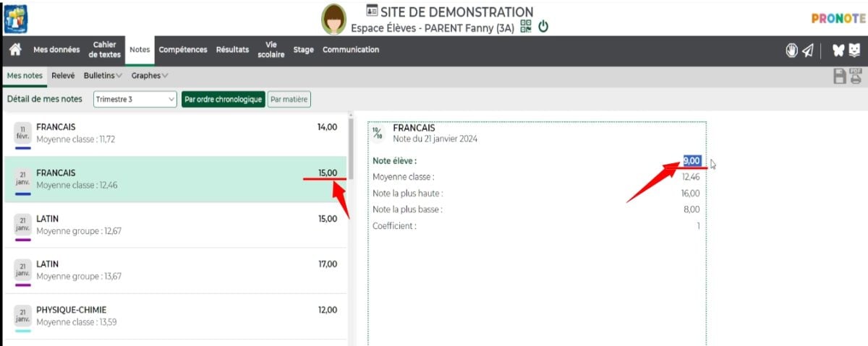Select the Physique-Chimie 12,00 grade row
868x346 pixels.
click(x=175, y=316)
